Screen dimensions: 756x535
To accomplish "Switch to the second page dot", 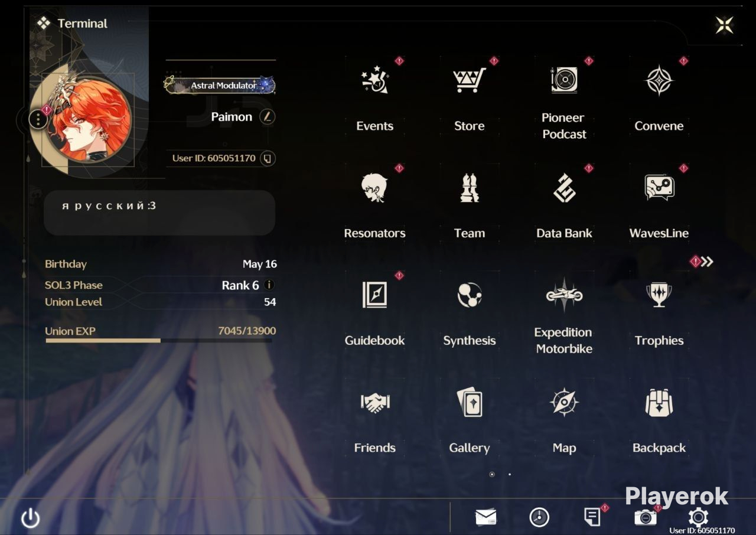I will (510, 474).
